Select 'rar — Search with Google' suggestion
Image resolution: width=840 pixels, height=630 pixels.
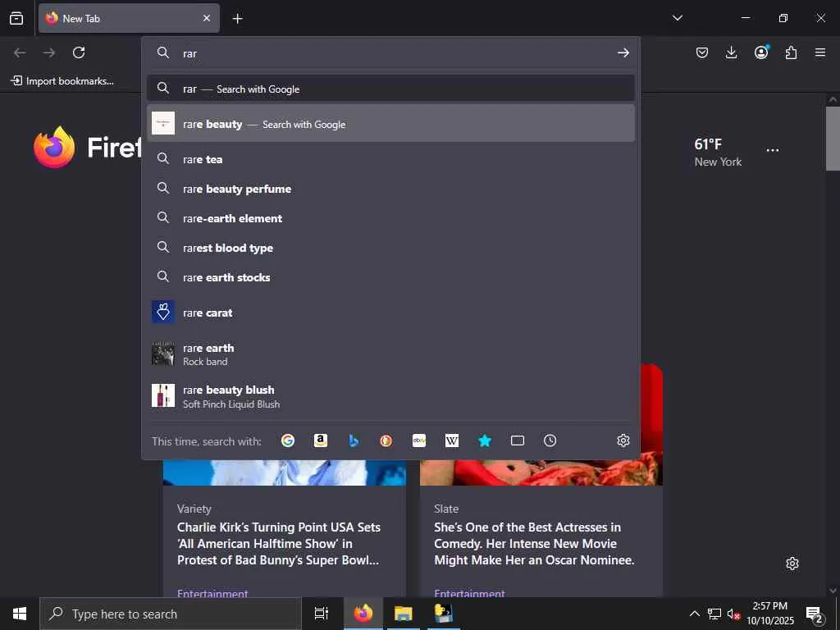[391, 89]
